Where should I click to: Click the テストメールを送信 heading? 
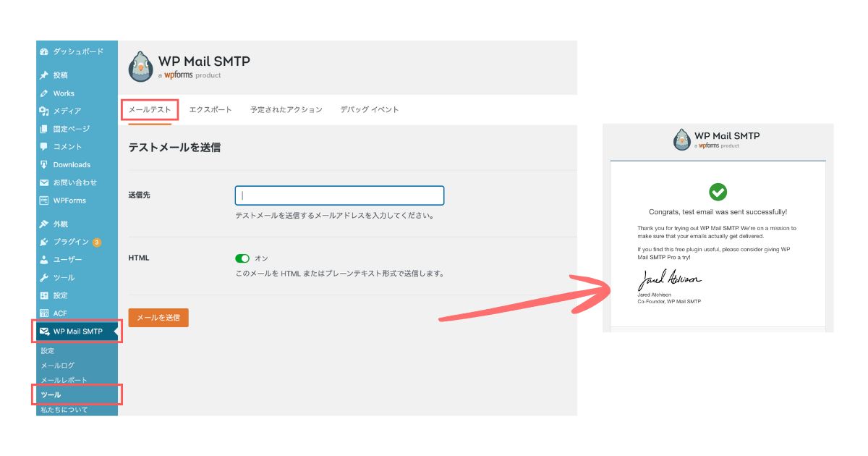point(174,147)
